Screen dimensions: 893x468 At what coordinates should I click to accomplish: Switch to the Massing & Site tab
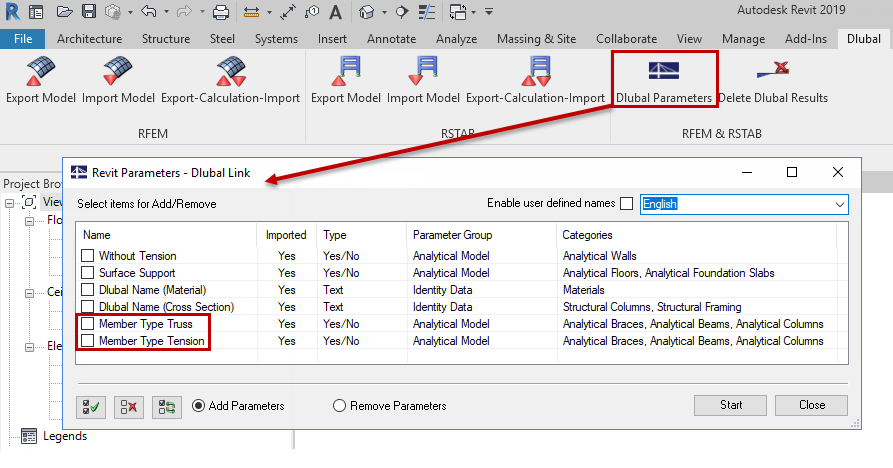pos(536,39)
